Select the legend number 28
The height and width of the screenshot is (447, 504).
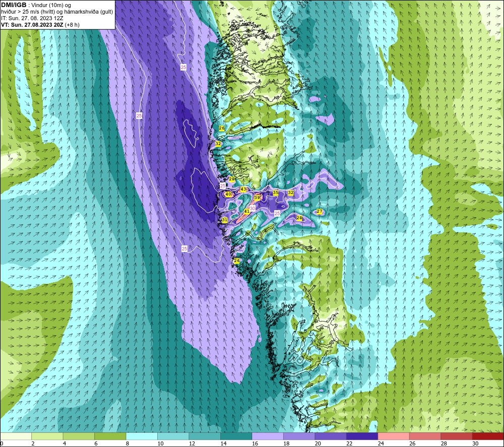[x=444, y=443]
